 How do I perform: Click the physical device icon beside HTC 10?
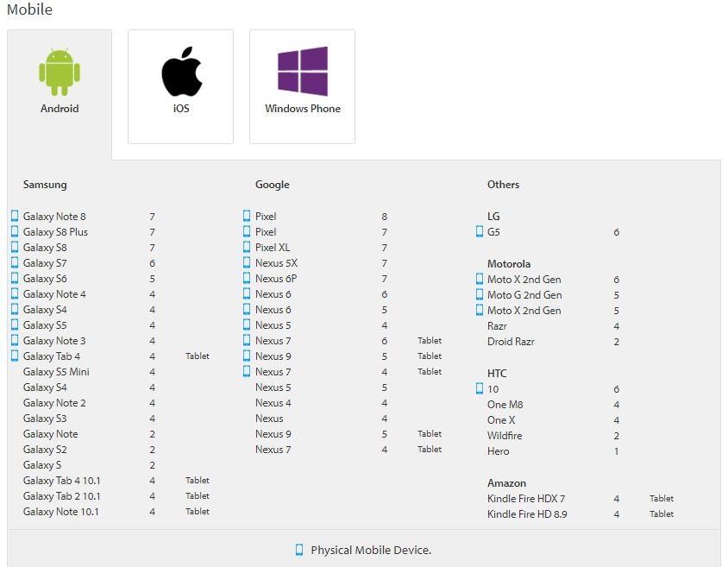point(480,388)
